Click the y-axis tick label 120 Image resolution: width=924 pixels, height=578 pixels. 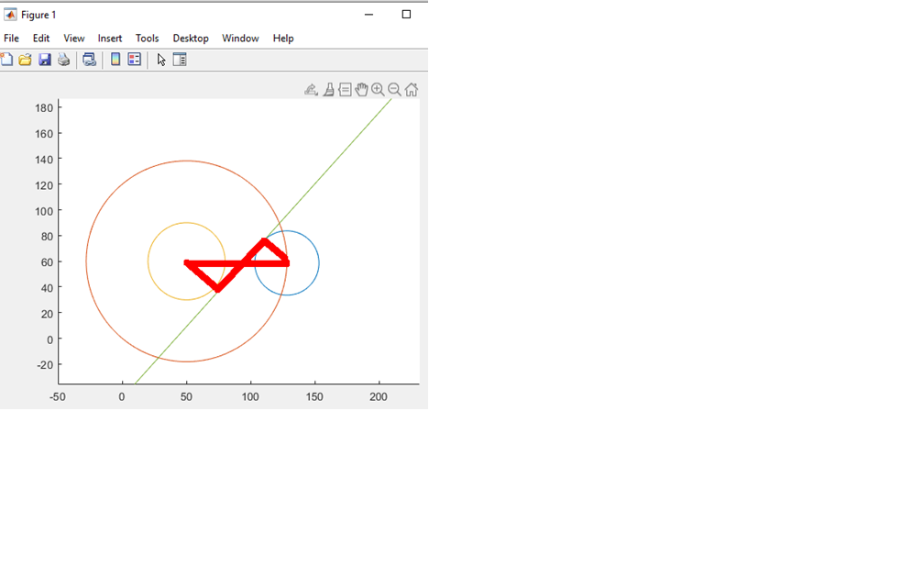pyautogui.click(x=44, y=185)
